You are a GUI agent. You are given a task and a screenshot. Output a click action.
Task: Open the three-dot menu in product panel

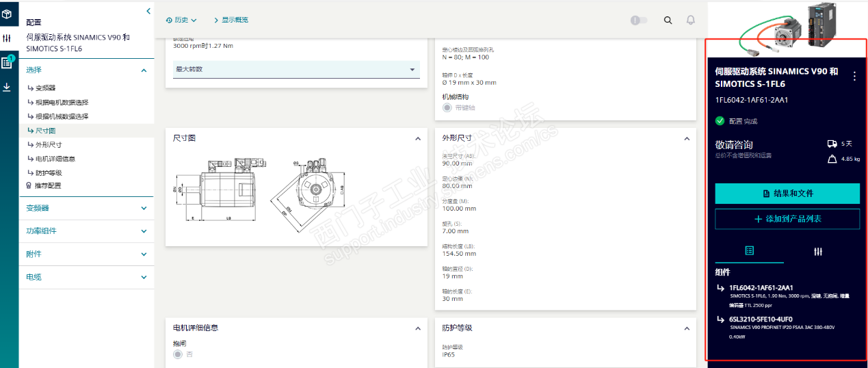tap(854, 76)
